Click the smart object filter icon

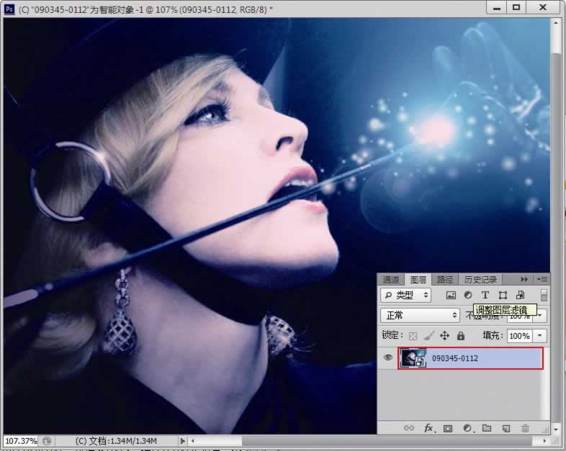520,295
